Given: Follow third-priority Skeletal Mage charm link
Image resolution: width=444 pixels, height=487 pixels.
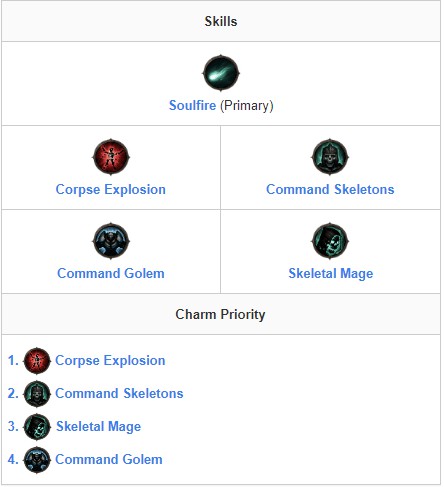Looking at the screenshot, I should click(x=98, y=427).
